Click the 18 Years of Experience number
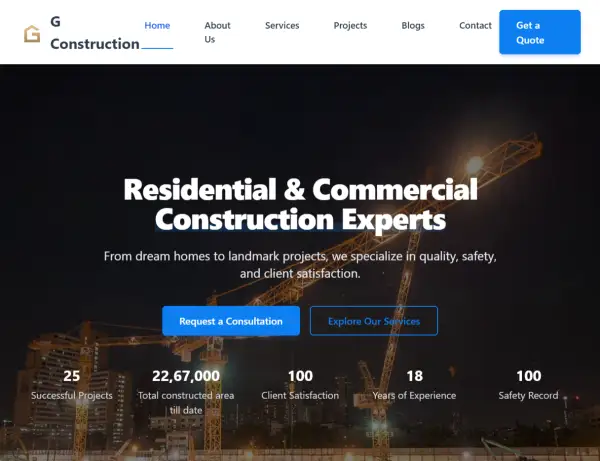 414,376
